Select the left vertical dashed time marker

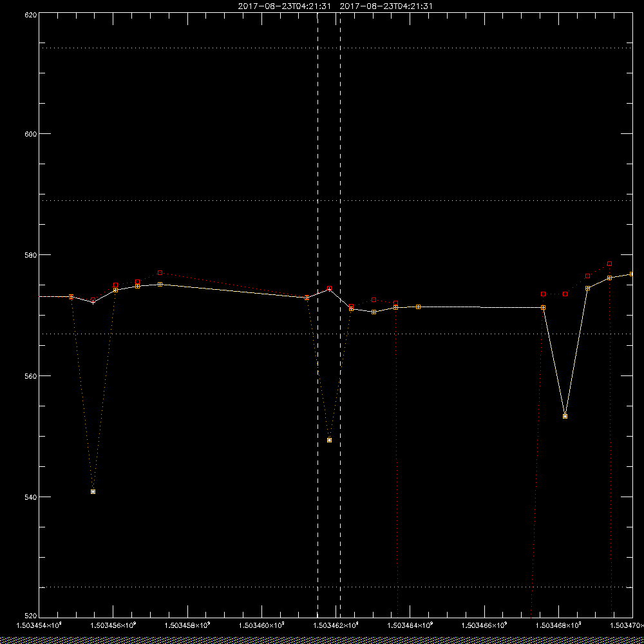coord(317,315)
